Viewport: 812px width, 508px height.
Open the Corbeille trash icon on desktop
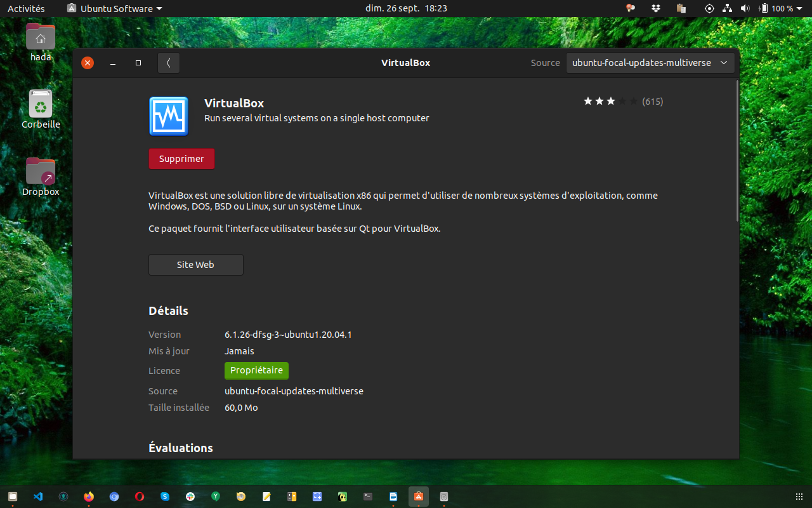click(41, 109)
